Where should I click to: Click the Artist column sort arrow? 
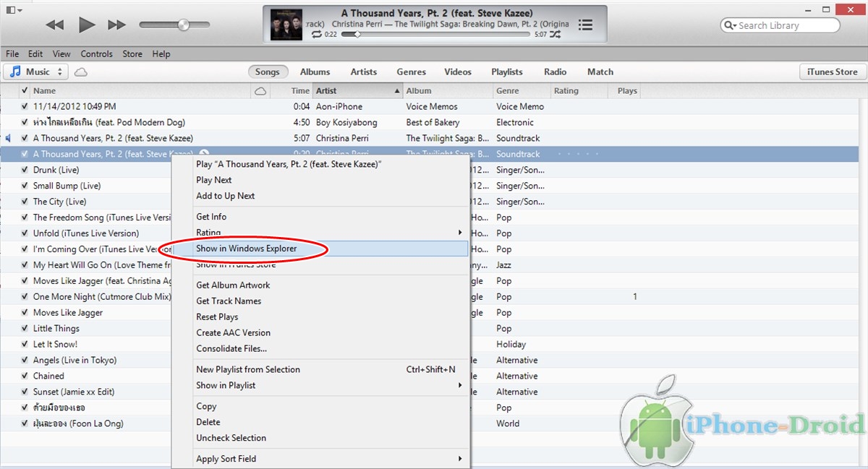pos(396,91)
